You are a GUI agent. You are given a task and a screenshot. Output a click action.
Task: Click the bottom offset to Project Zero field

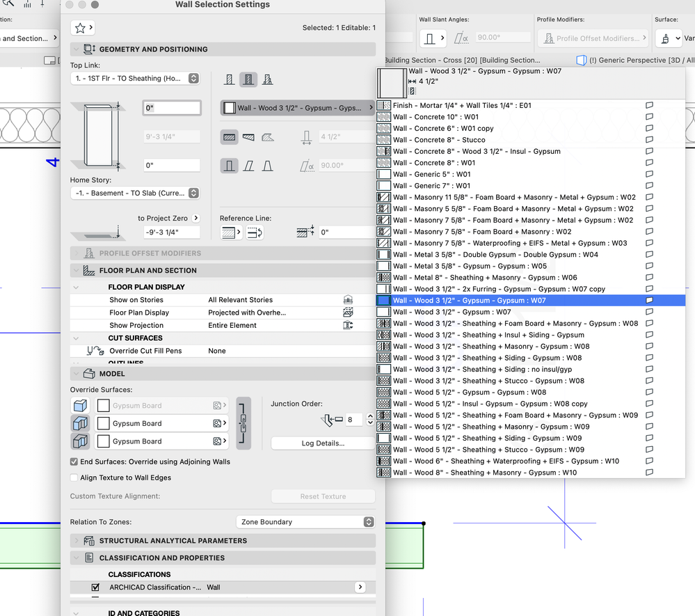(172, 232)
